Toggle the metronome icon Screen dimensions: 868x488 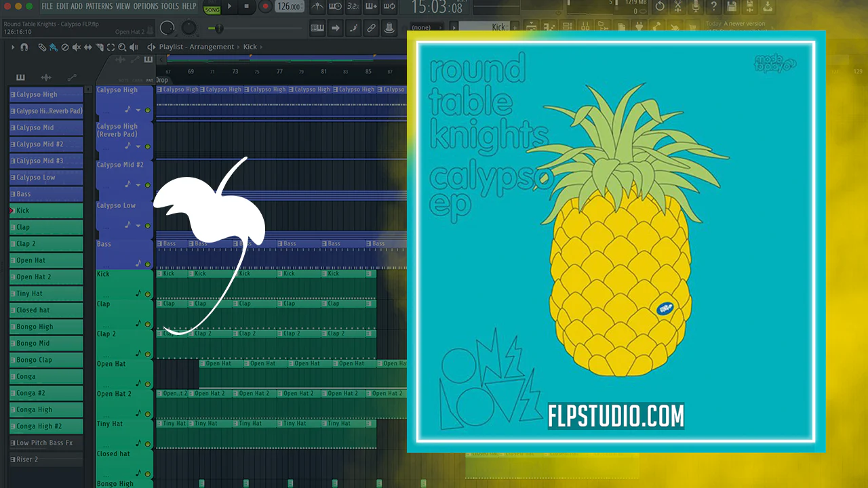point(317,7)
